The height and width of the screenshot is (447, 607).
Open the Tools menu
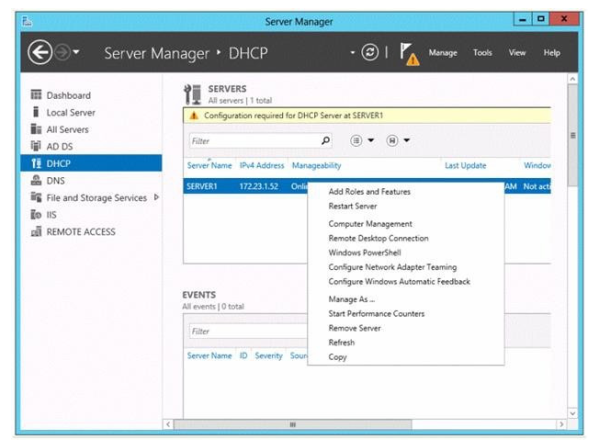point(482,53)
